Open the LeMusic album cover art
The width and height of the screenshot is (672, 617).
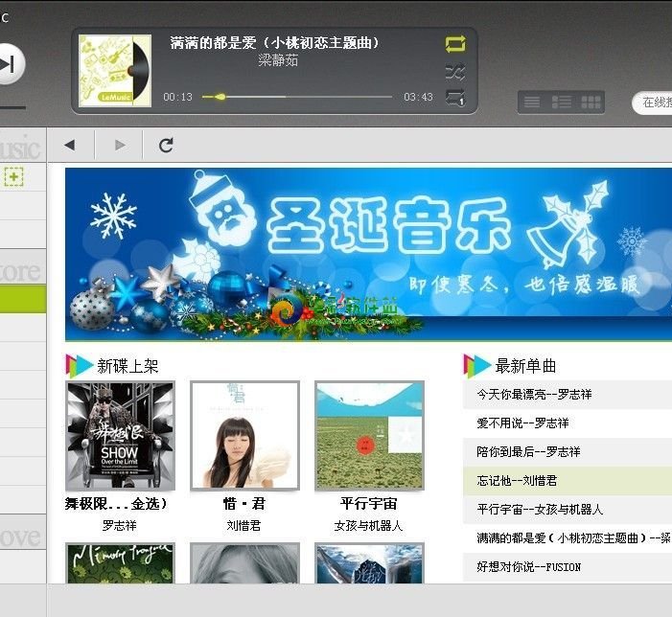pyautogui.click(x=115, y=71)
